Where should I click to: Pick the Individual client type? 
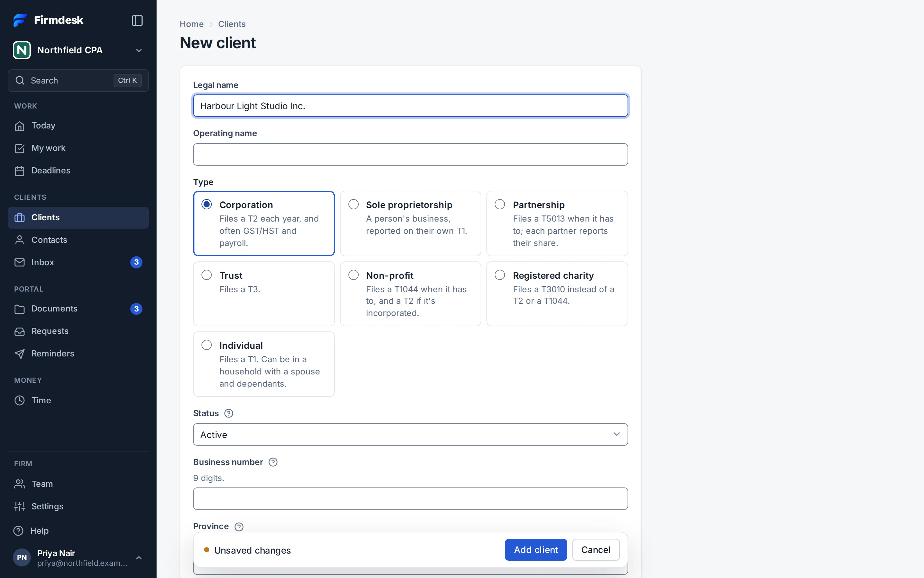pyautogui.click(x=264, y=364)
